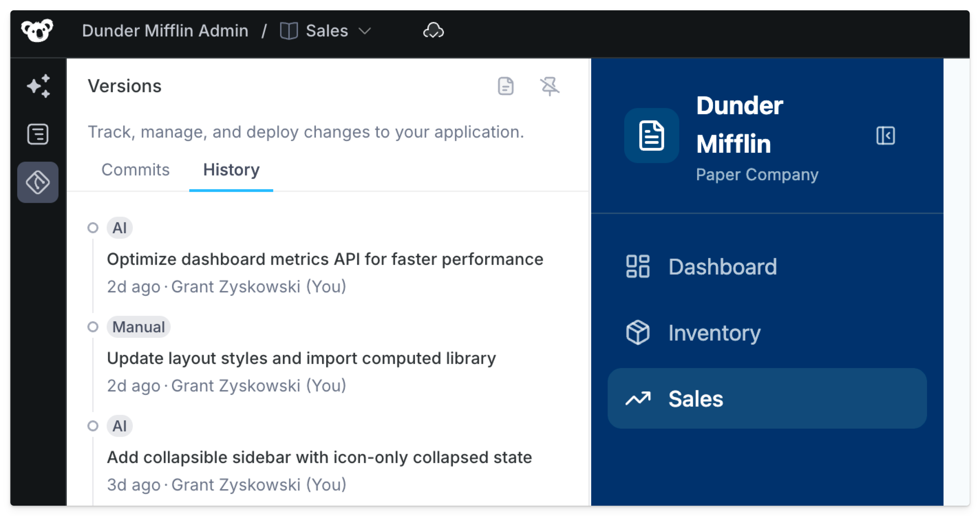Screen dimensions: 980x516
Task: Click the koala logo icon
Action: pyautogui.click(x=37, y=30)
